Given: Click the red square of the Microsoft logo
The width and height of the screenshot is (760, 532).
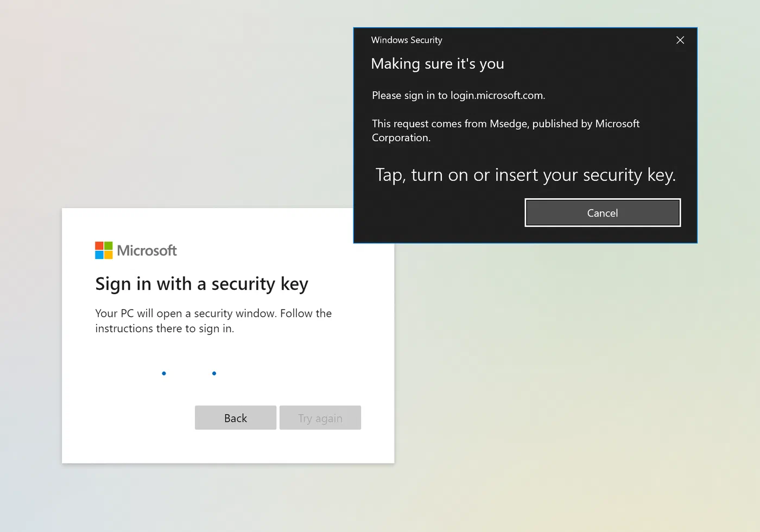Looking at the screenshot, I should coord(99,246).
